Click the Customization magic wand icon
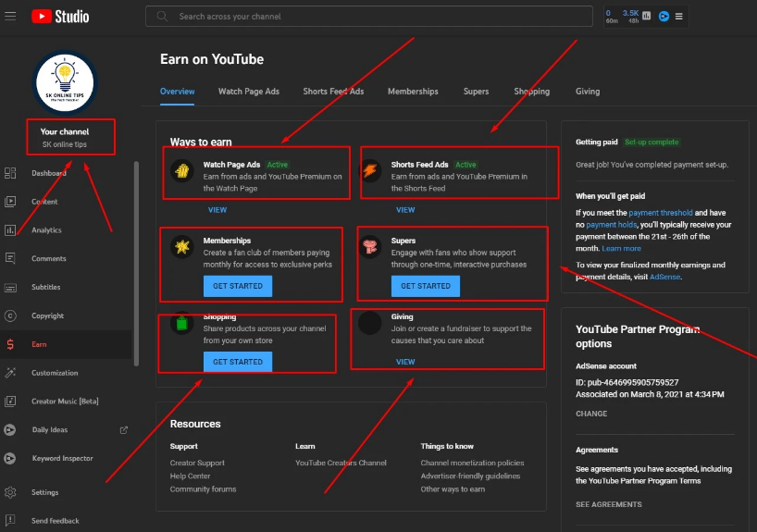 (11, 373)
